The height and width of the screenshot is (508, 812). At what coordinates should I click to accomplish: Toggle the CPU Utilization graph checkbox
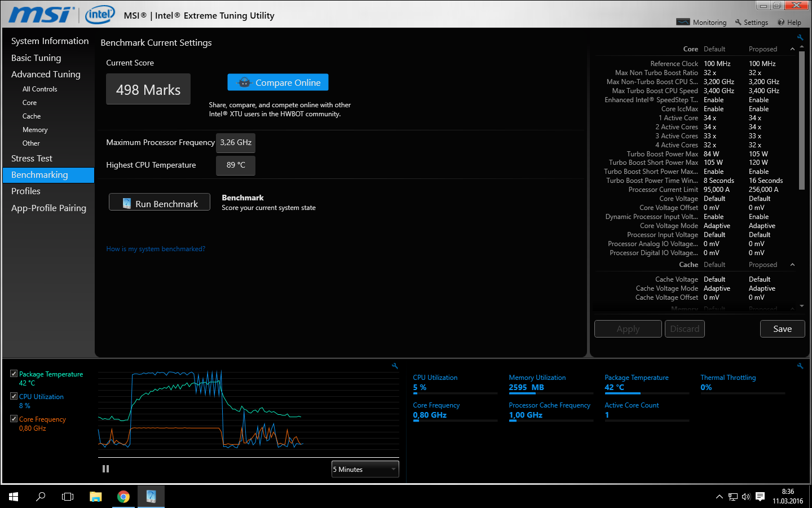(x=14, y=396)
